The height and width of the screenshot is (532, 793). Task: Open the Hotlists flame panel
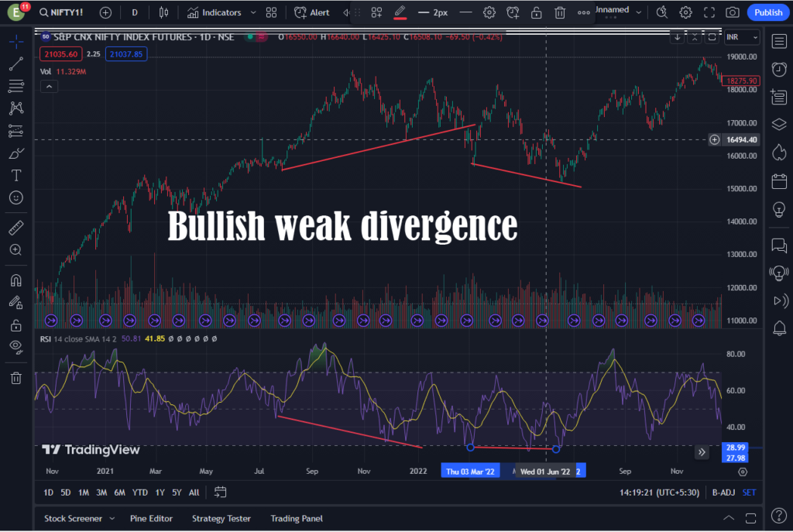pos(779,153)
